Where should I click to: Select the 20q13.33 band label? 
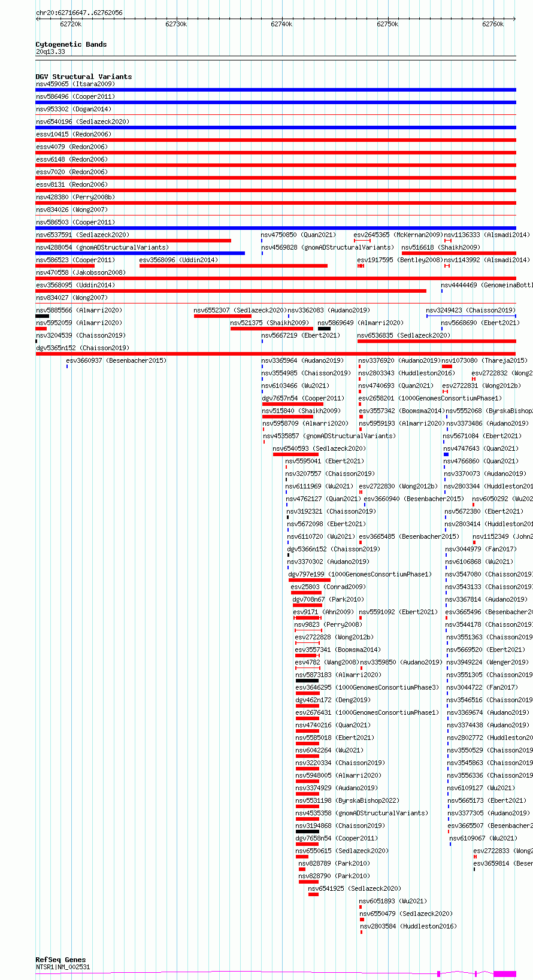(50, 51)
